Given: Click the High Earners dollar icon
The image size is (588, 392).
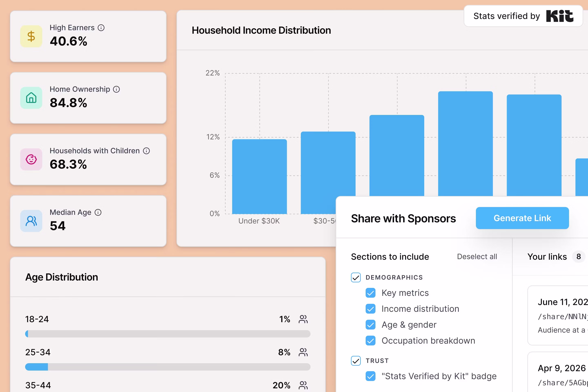Looking at the screenshot, I should coord(31,36).
